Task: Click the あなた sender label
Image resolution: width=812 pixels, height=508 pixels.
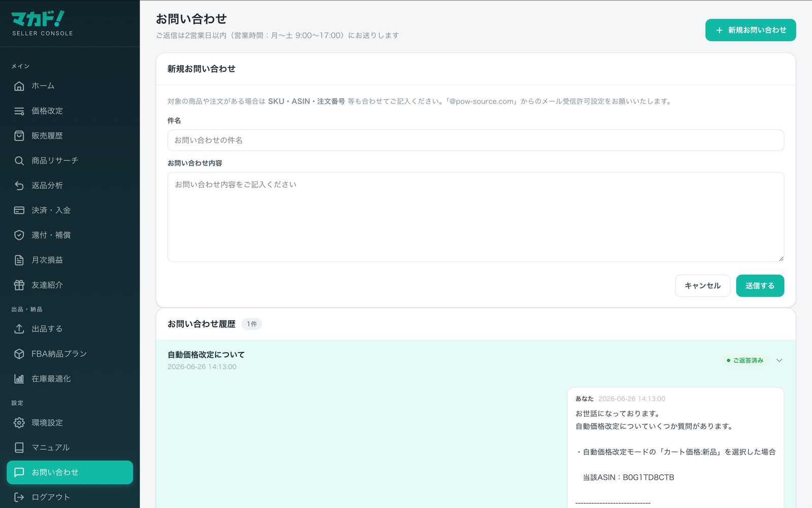Action: coord(584,399)
